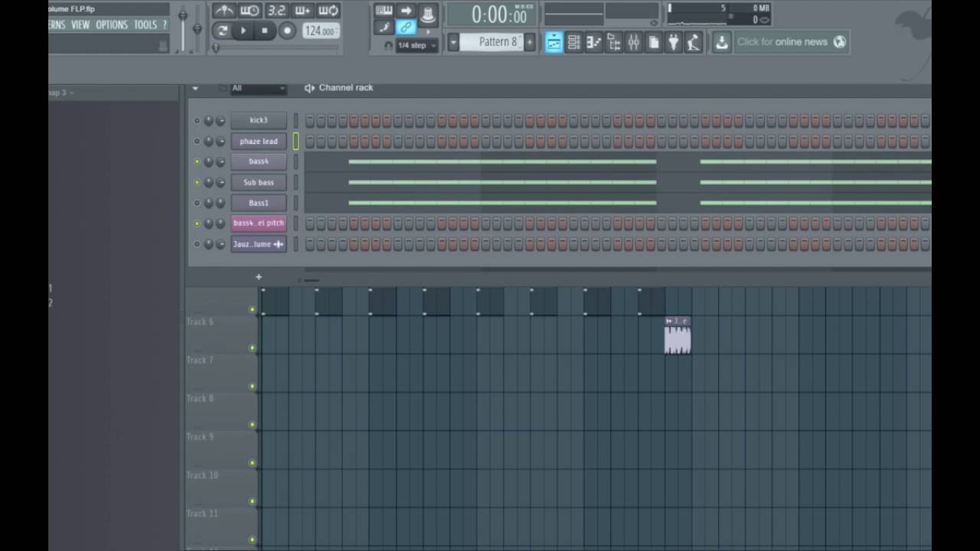Image resolution: width=980 pixels, height=551 pixels.
Task: Toggle mute LED for kick3 channel
Action: pyautogui.click(x=197, y=121)
